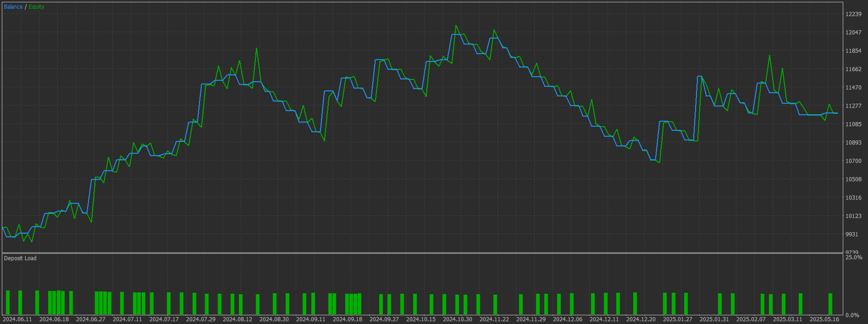Click the 10700 price axis value

point(853,161)
